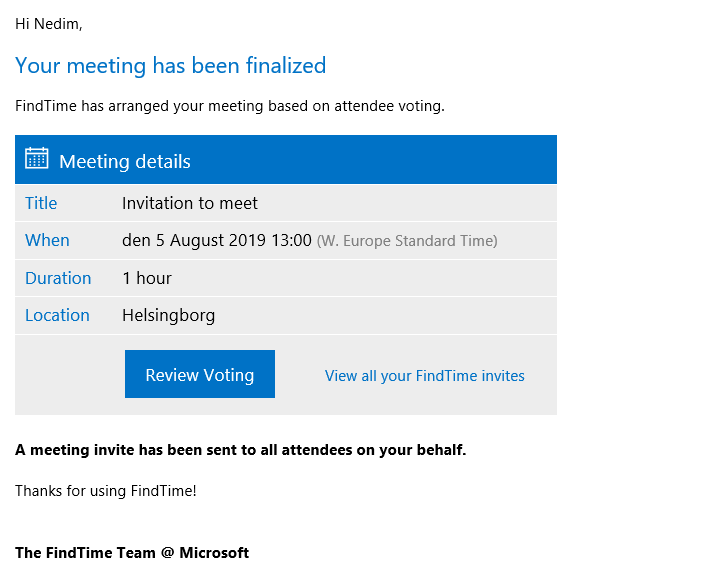The height and width of the screenshot is (576, 701).
Task: Open View all your FindTime invites link
Action: point(424,376)
